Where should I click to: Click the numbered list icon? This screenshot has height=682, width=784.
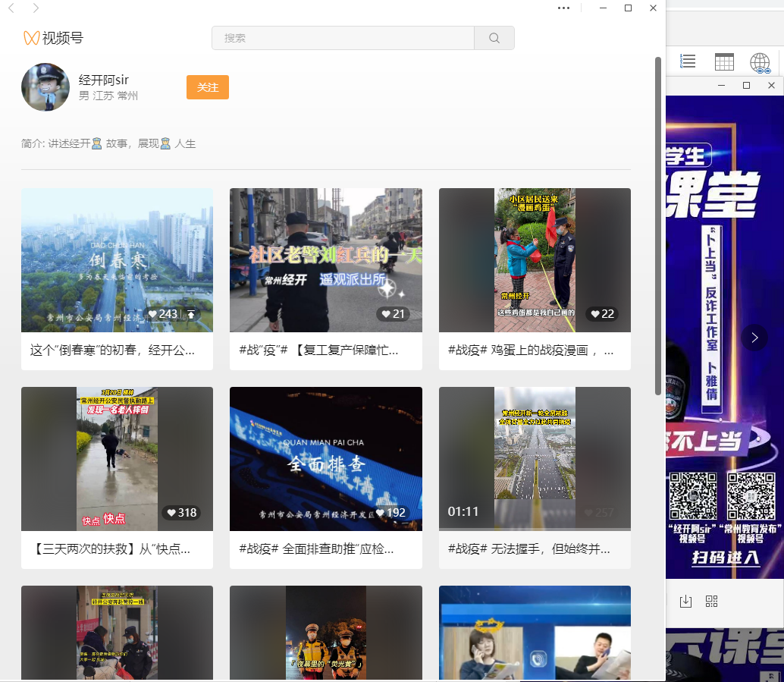click(688, 61)
